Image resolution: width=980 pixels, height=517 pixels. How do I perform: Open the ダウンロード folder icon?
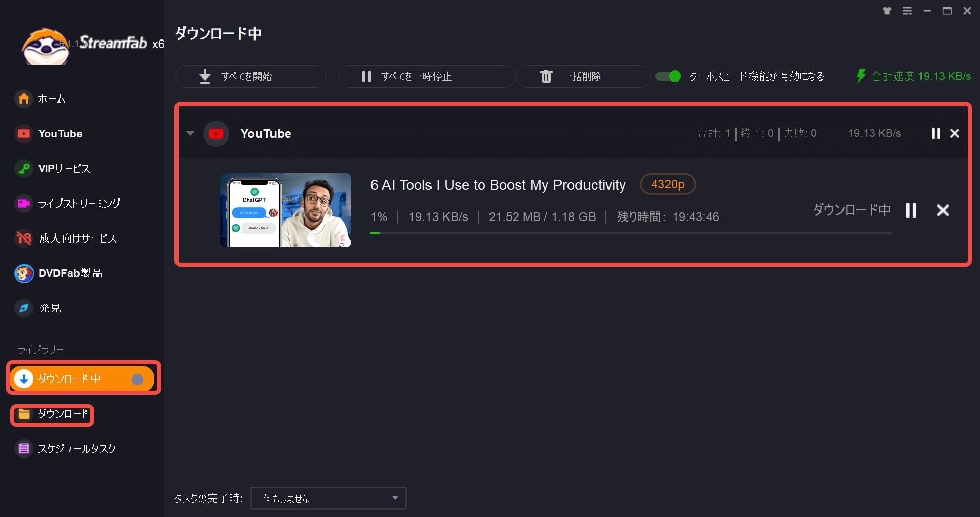click(x=24, y=413)
